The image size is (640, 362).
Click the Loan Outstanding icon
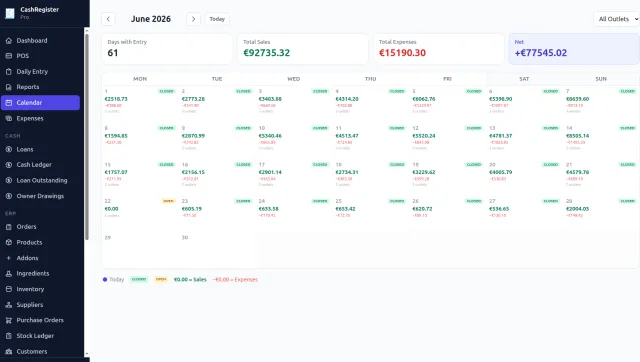coord(9,180)
